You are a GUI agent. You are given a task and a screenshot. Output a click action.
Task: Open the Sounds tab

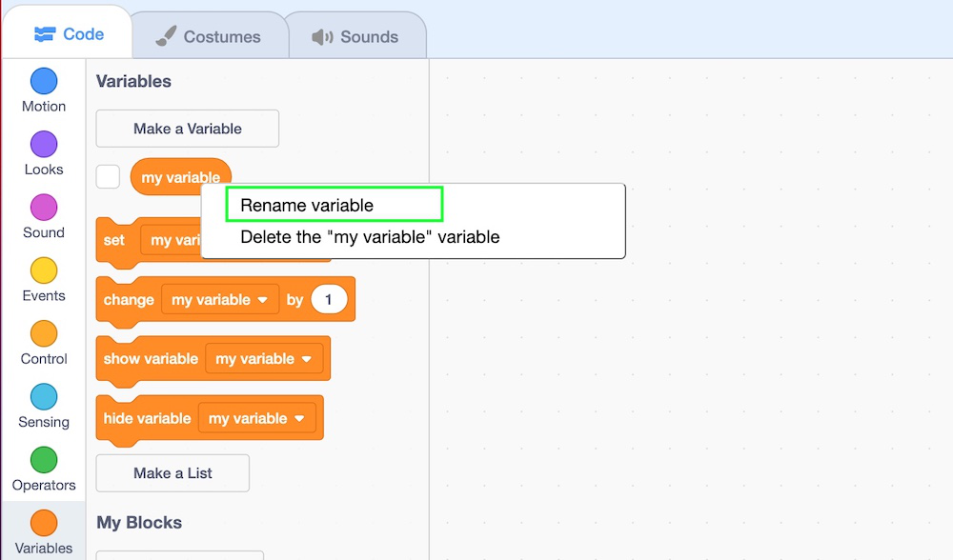coord(355,37)
